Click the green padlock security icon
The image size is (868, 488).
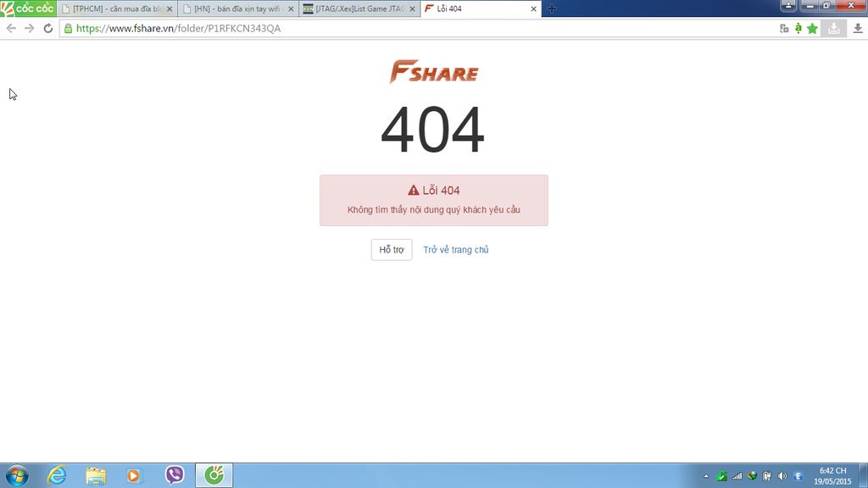click(68, 28)
